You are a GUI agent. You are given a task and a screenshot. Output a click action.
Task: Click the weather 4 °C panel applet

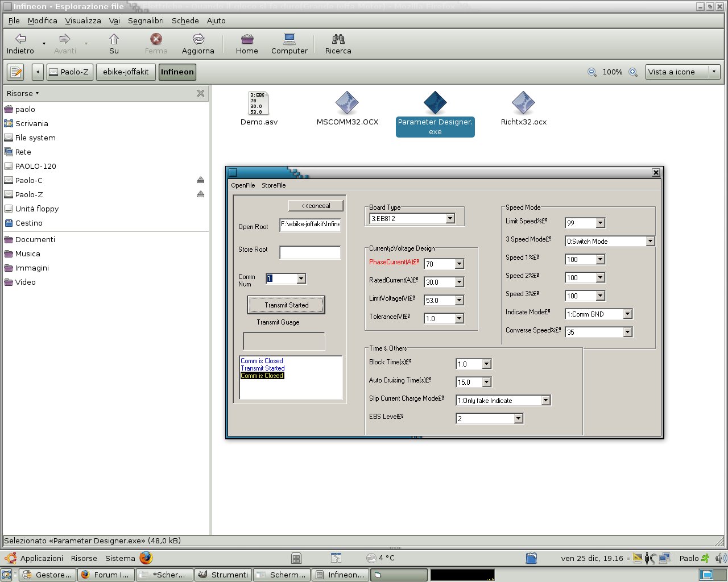pyautogui.click(x=380, y=558)
